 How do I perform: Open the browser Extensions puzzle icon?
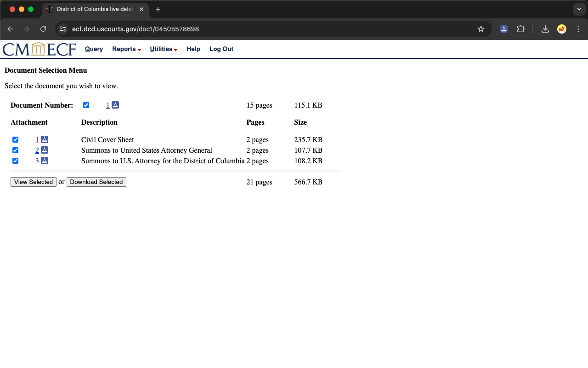520,29
